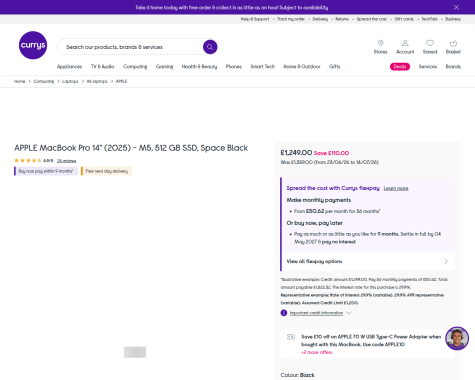This screenshot has height=380, width=475.
Task: Open the Business link
Action: pyautogui.click(x=453, y=19)
